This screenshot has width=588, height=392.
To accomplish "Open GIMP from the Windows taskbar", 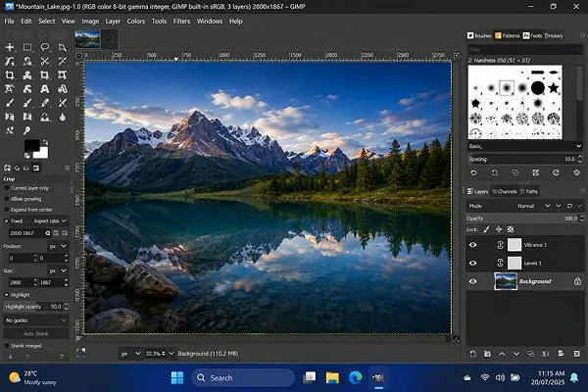I will (x=378, y=377).
